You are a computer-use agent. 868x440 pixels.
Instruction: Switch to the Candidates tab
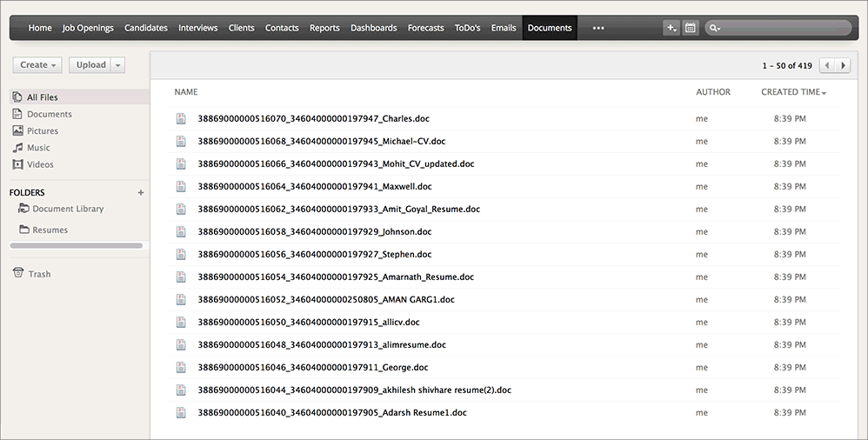[x=146, y=28]
